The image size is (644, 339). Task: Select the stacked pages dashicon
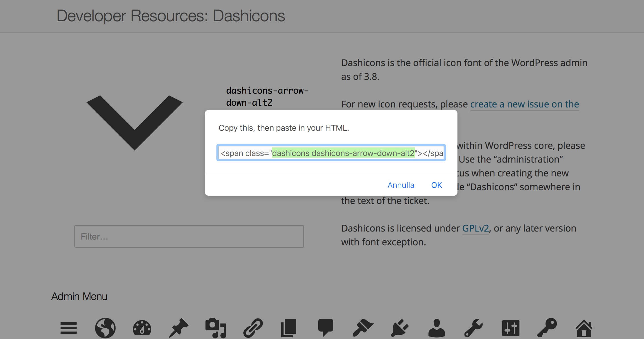[289, 328]
